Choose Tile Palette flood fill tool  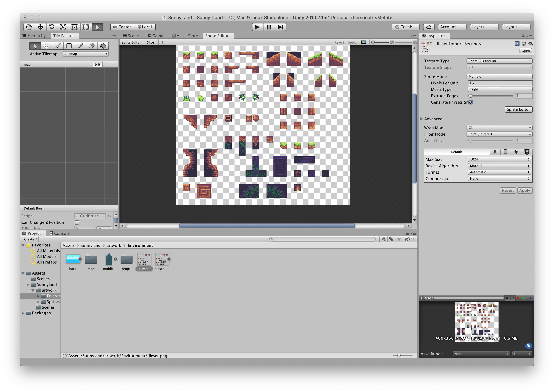pyautogui.click(x=103, y=46)
